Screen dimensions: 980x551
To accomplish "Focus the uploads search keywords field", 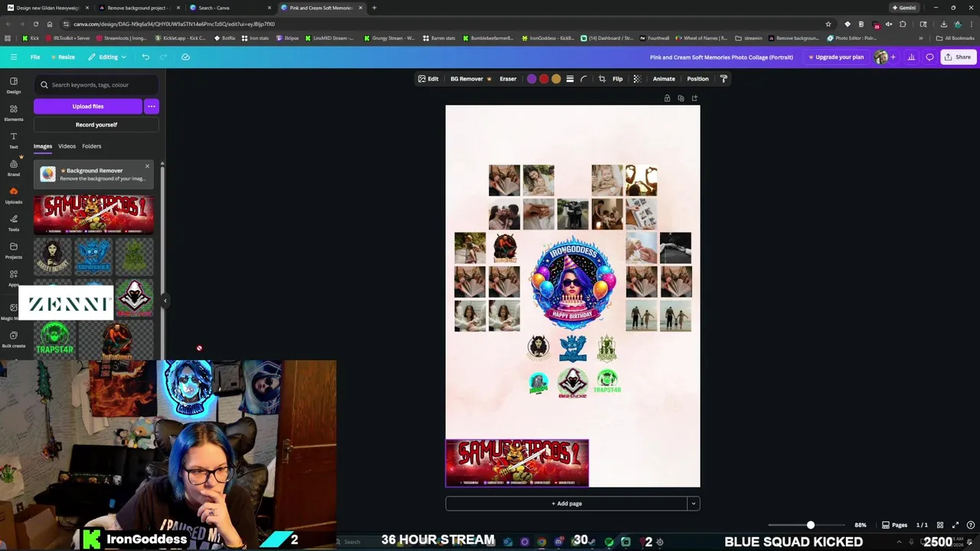I will 96,85.
